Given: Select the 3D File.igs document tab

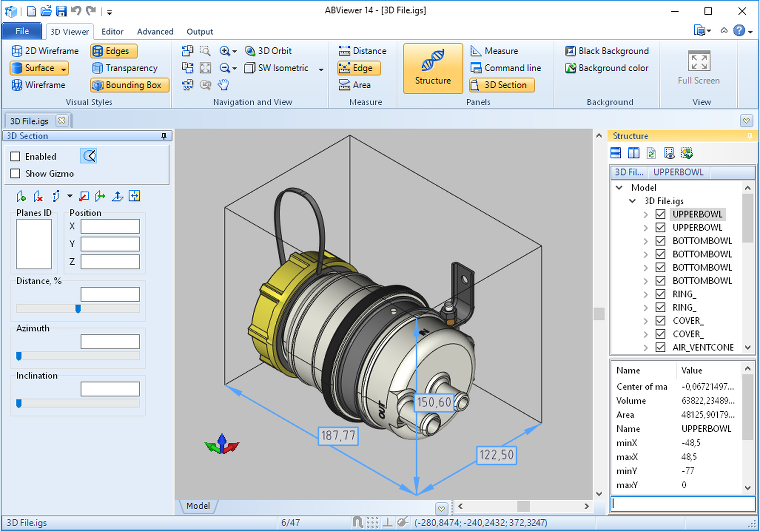Looking at the screenshot, I should pyautogui.click(x=30, y=121).
